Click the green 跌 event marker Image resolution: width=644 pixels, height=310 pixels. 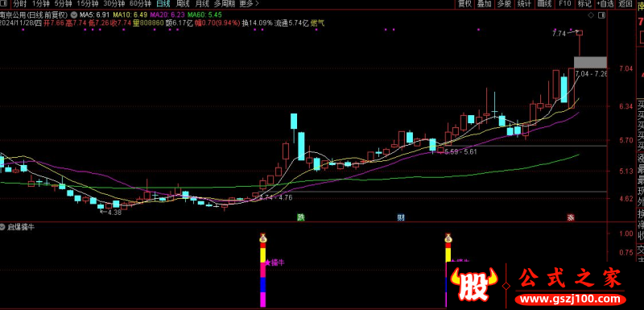click(301, 217)
